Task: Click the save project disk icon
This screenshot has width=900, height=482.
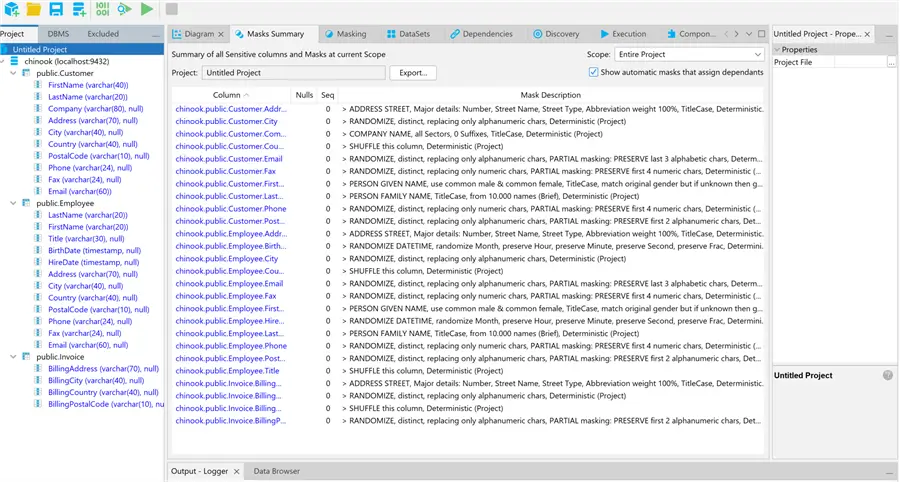Action: [56, 9]
